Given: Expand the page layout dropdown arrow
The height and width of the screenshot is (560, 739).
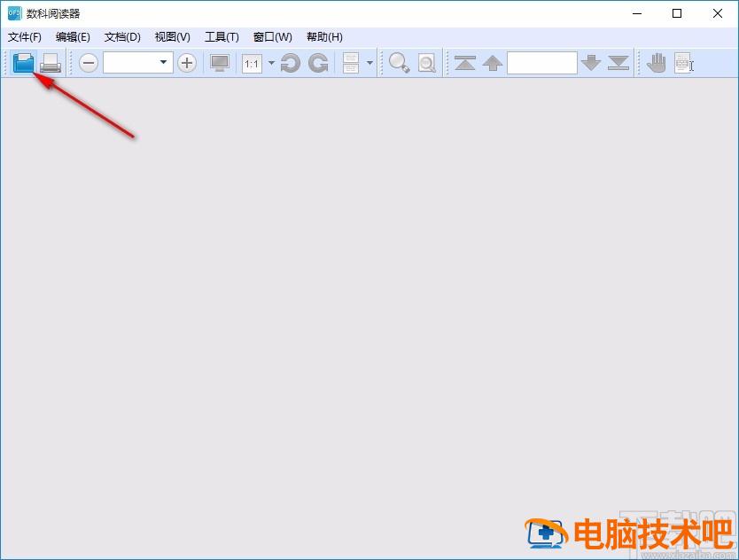Looking at the screenshot, I should pos(370,62).
